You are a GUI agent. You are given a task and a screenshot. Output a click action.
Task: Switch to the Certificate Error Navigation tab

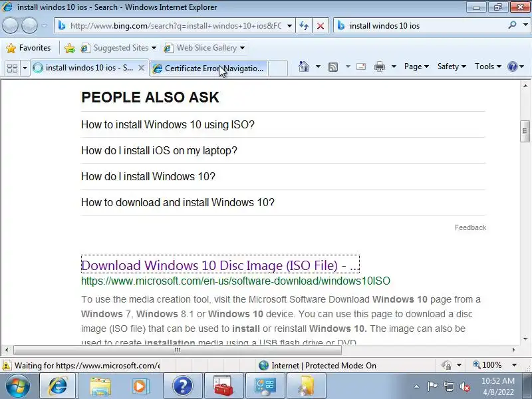coord(209,68)
